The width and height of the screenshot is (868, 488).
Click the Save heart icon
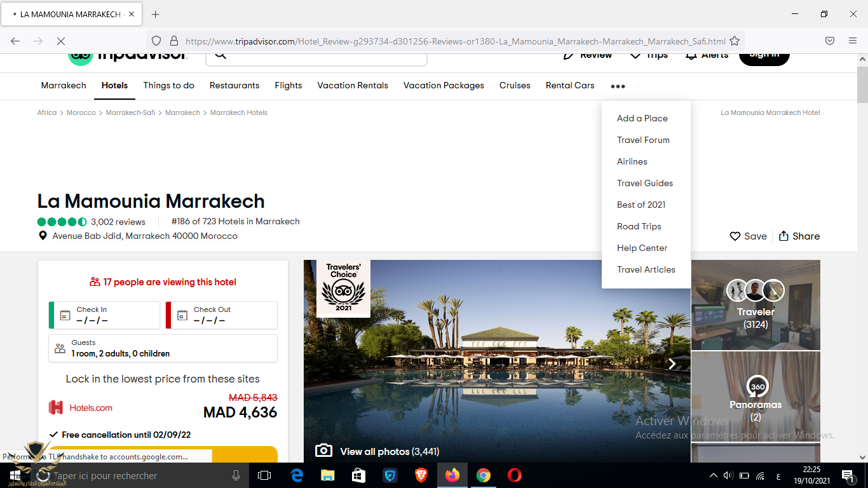coord(735,236)
